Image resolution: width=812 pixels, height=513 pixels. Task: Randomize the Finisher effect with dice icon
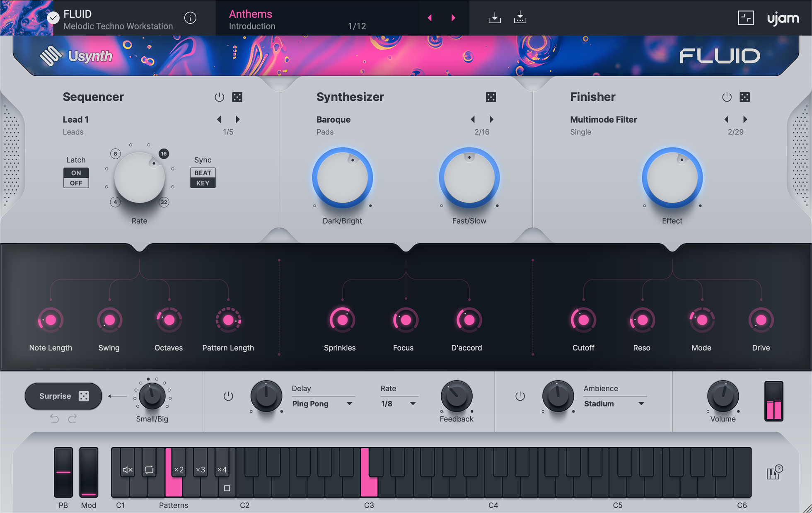point(745,97)
